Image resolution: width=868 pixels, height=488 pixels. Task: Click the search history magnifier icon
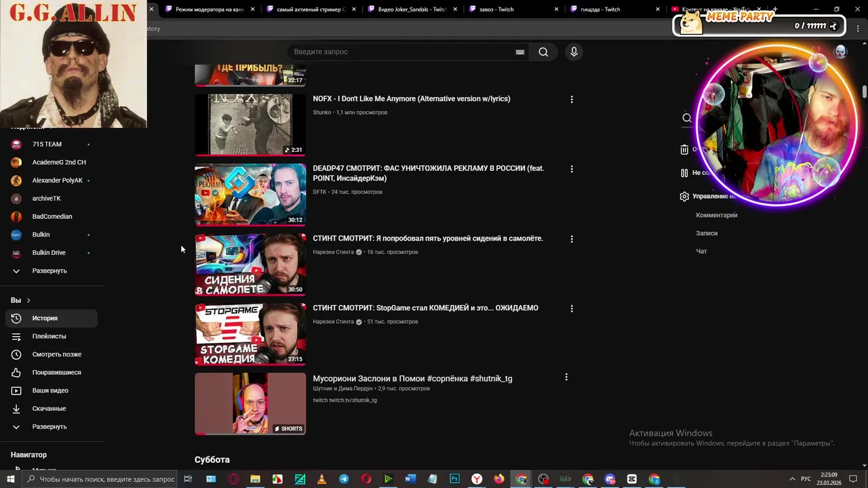coord(687,118)
